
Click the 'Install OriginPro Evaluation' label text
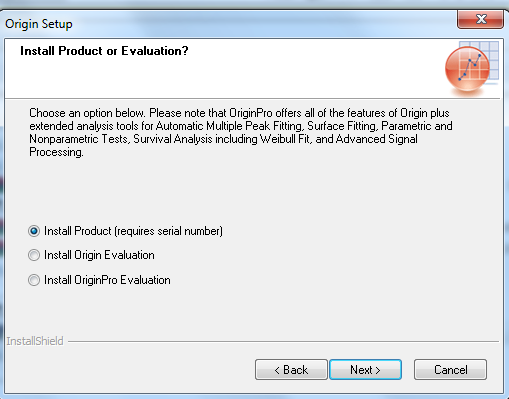(x=107, y=280)
